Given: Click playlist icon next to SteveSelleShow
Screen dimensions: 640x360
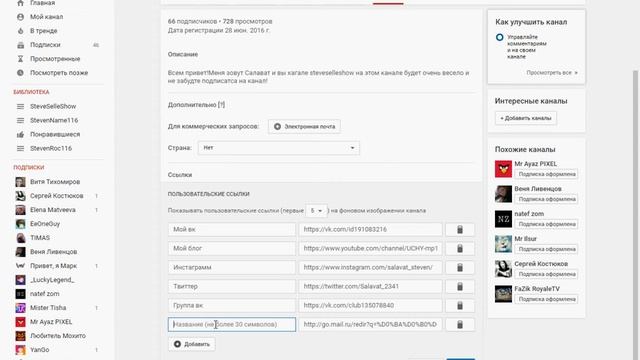Looking at the screenshot, I should coord(20,107).
